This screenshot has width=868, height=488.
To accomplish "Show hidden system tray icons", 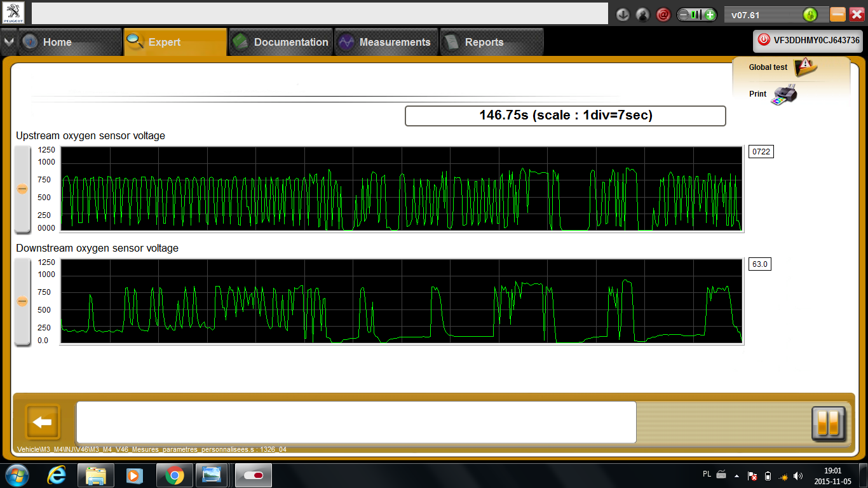I will [737, 475].
